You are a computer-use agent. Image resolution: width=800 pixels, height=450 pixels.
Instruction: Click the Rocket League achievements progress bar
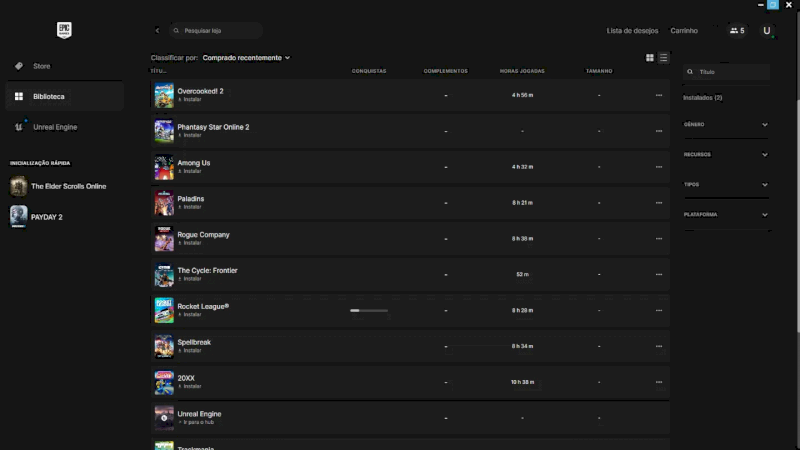coord(369,311)
